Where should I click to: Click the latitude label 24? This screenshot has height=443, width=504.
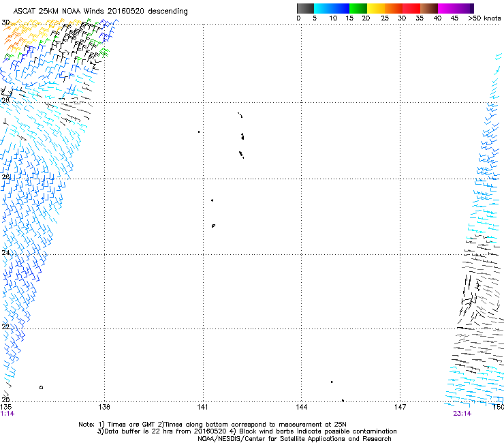(5, 253)
